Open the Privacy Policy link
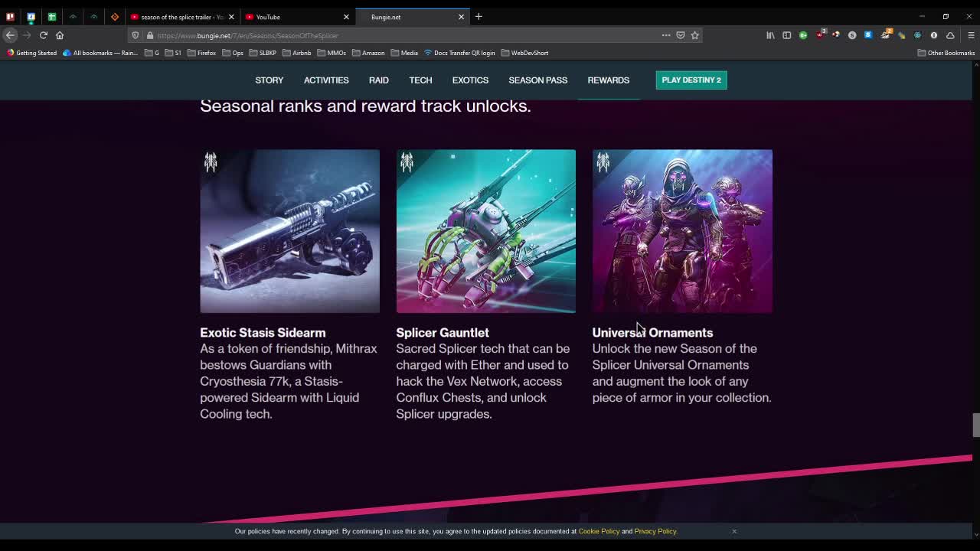Viewport: 980px width, 551px height. [655, 531]
